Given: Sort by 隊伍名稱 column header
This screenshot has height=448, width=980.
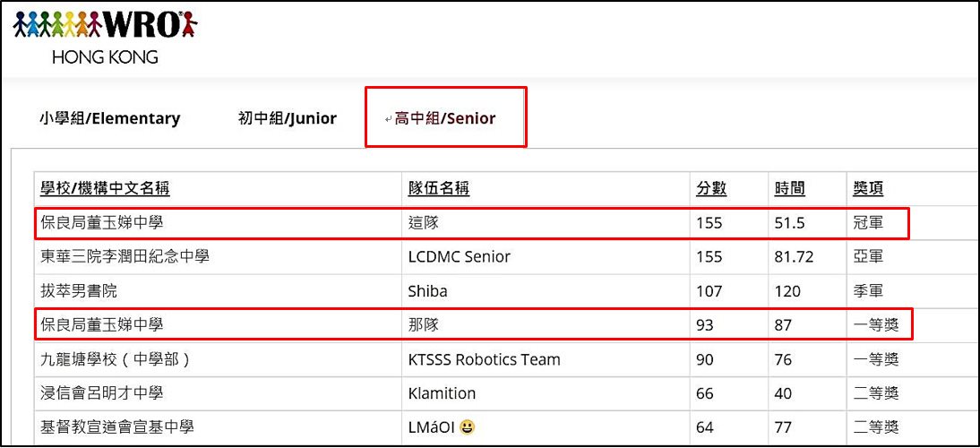Looking at the screenshot, I should click(438, 188).
